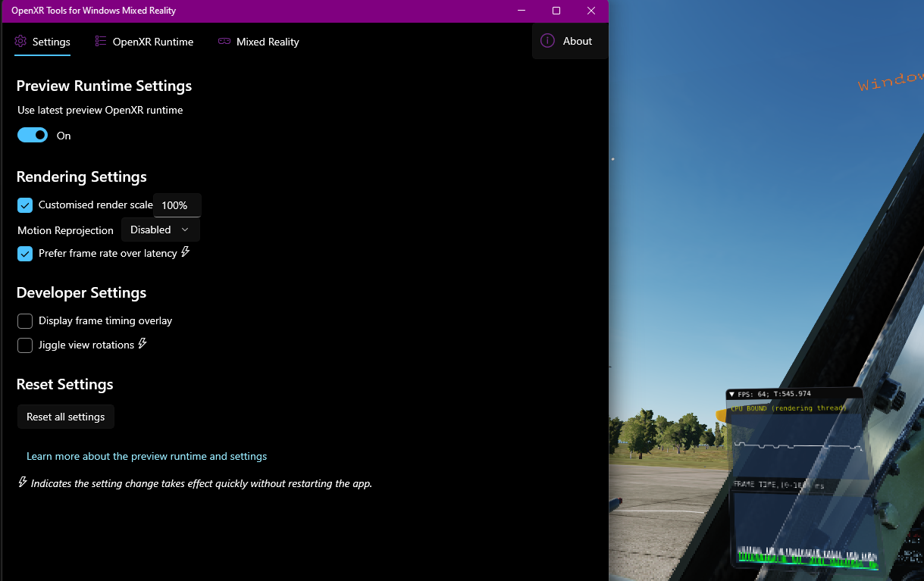Close the OpenXR Tools window
Image resolution: width=924 pixels, height=581 pixels.
(591, 11)
